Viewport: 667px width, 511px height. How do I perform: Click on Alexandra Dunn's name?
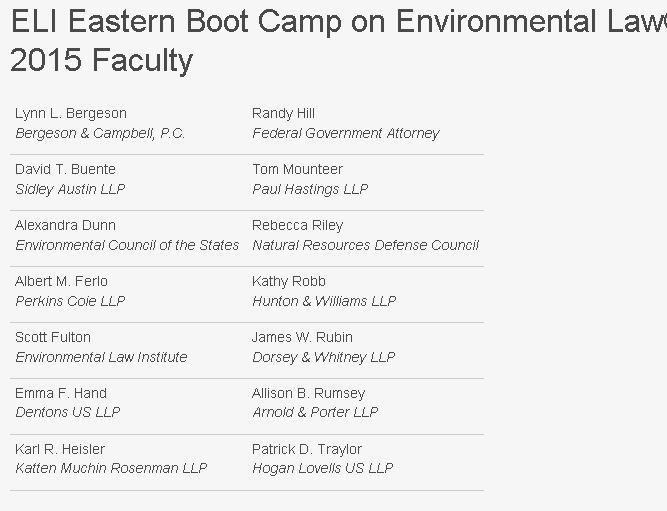click(65, 225)
